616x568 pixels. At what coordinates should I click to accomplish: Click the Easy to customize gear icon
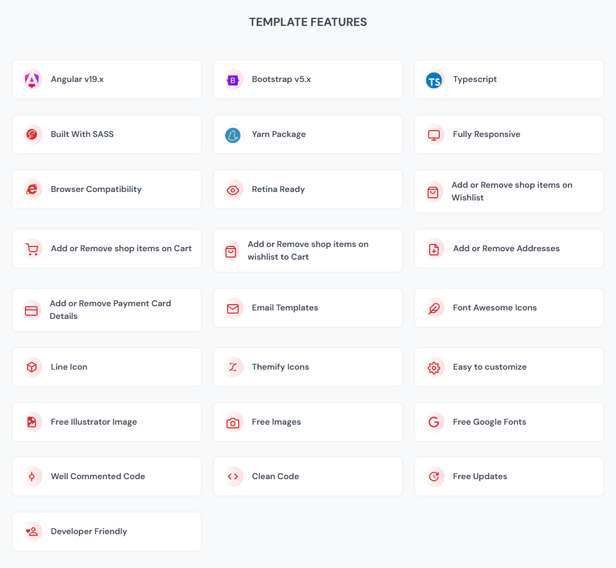[x=434, y=367]
